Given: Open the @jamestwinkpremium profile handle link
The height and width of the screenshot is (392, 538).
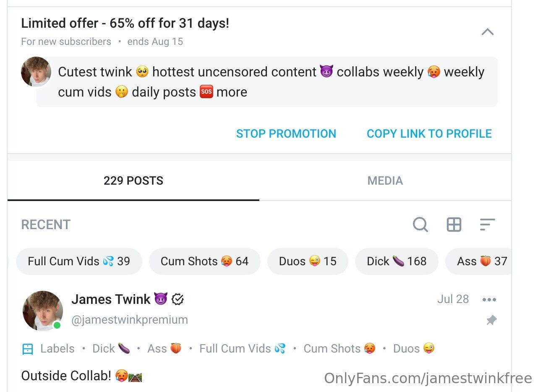Looking at the screenshot, I should [x=130, y=320].
